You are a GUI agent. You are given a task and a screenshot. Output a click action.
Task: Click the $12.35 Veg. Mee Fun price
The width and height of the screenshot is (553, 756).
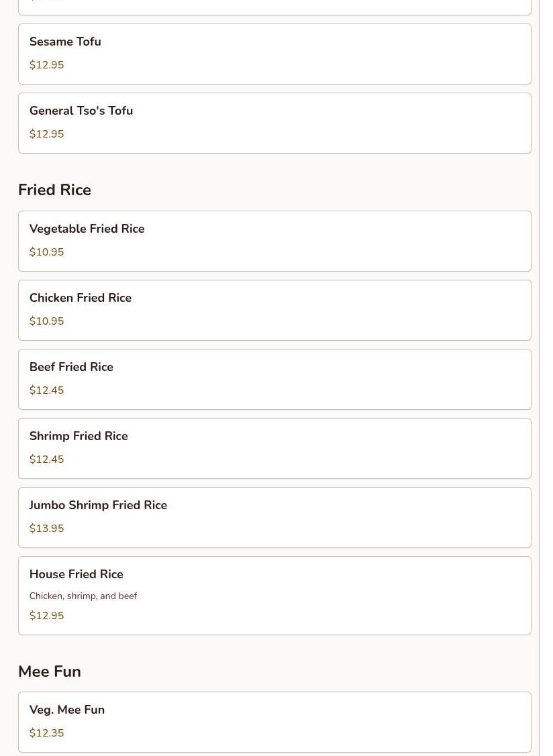click(46, 733)
